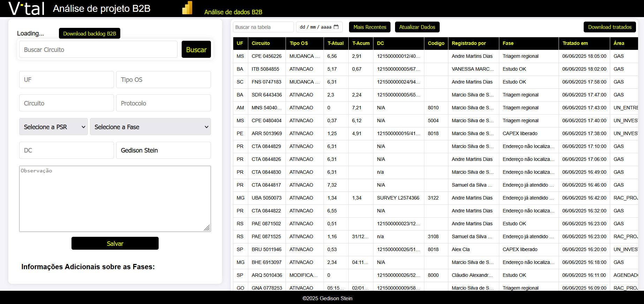
Task: Click Mais Recentes button
Action: (370, 27)
